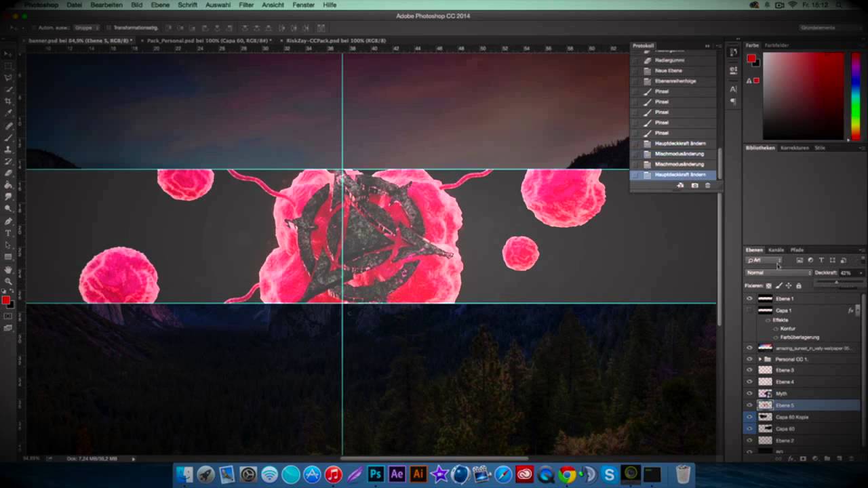Select the Gradient tool
This screenshot has height=488, width=868.
pyautogui.click(x=8, y=184)
